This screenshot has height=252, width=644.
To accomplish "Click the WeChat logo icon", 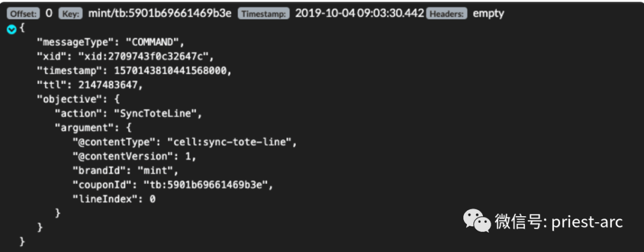I will click(x=478, y=222).
